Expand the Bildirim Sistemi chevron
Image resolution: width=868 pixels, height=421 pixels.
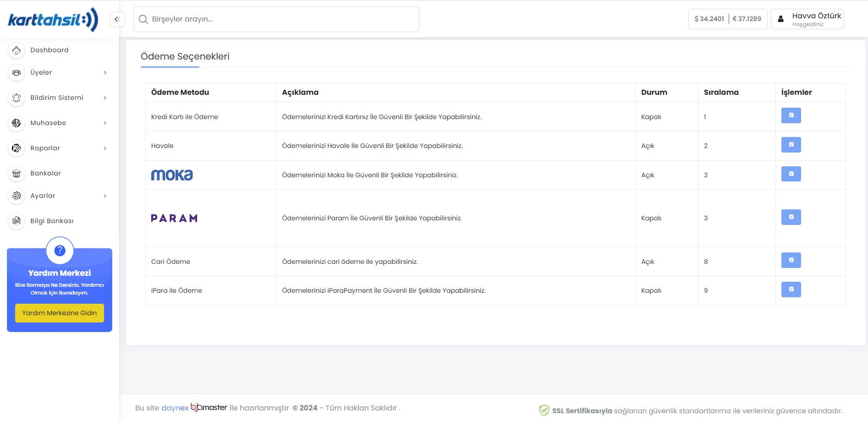[105, 98]
